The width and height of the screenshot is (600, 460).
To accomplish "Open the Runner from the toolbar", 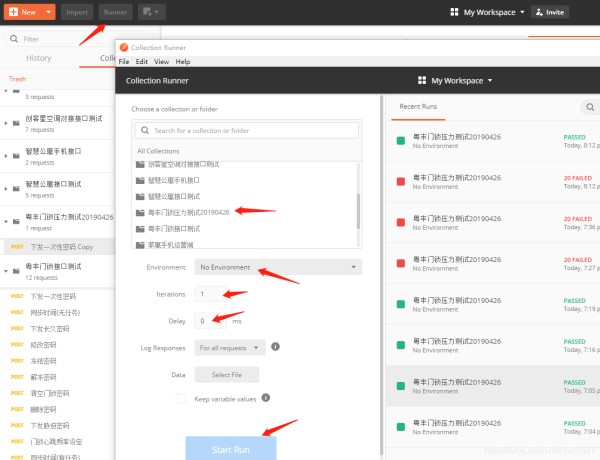I will [x=115, y=12].
